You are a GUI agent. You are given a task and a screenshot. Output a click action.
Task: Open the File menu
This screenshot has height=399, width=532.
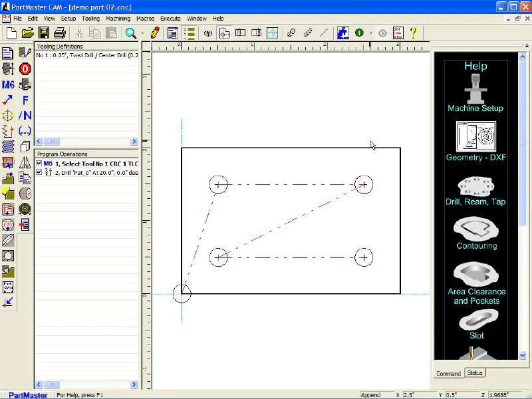pos(17,19)
